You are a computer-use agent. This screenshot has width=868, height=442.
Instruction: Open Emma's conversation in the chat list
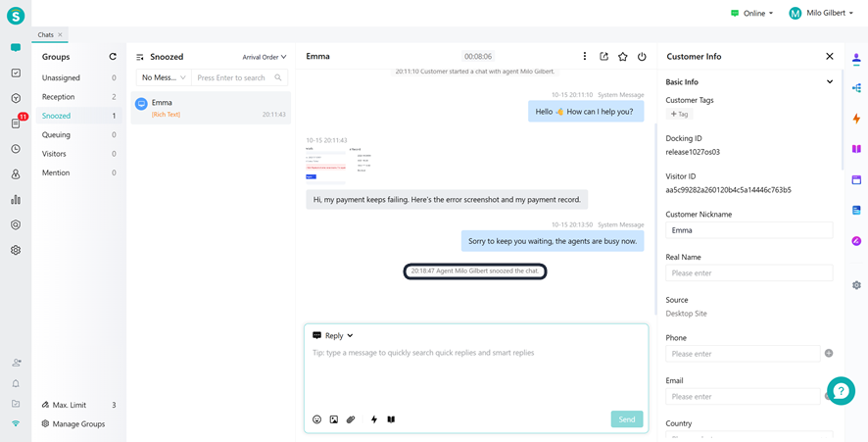click(211, 108)
